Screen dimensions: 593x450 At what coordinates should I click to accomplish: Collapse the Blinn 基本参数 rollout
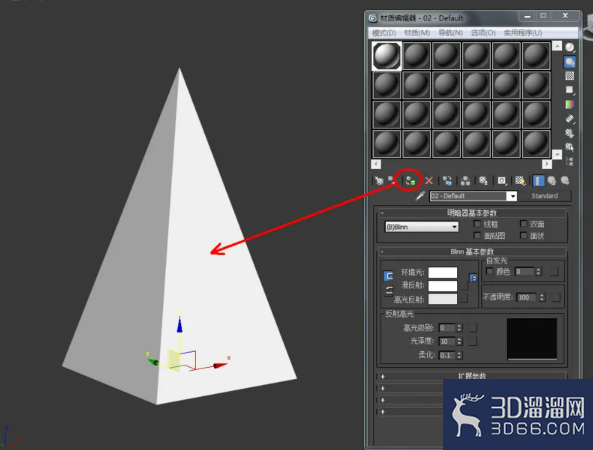(472, 251)
